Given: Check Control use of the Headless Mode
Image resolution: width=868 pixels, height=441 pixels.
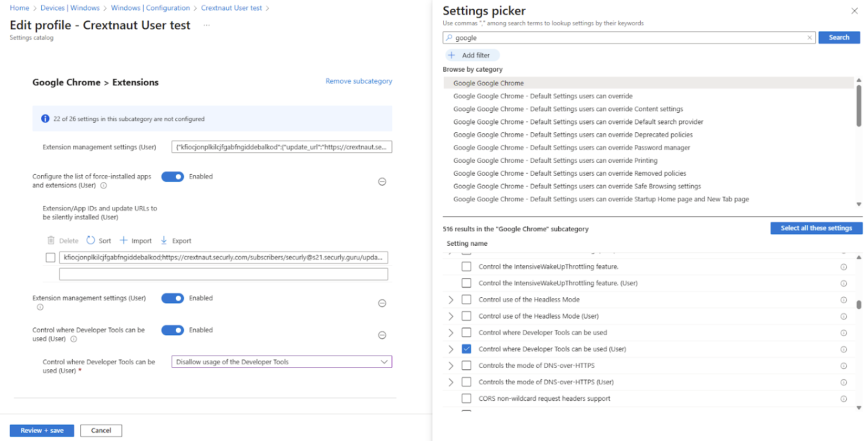Looking at the screenshot, I should pyautogui.click(x=466, y=299).
